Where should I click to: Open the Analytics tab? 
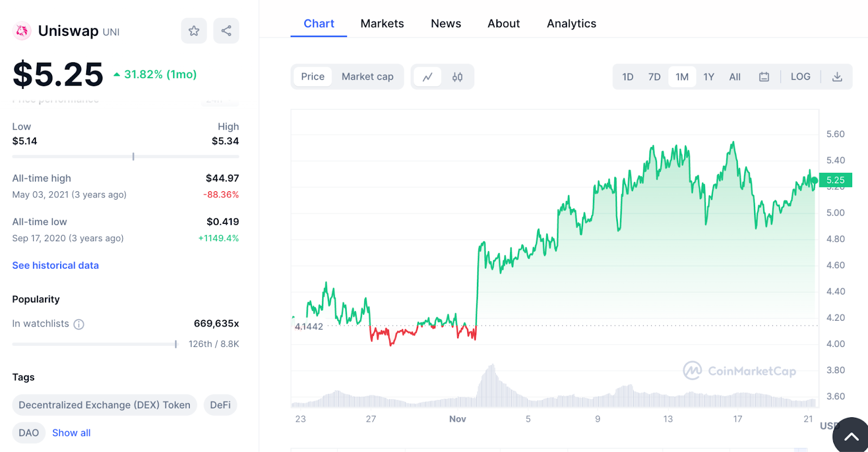pos(571,24)
